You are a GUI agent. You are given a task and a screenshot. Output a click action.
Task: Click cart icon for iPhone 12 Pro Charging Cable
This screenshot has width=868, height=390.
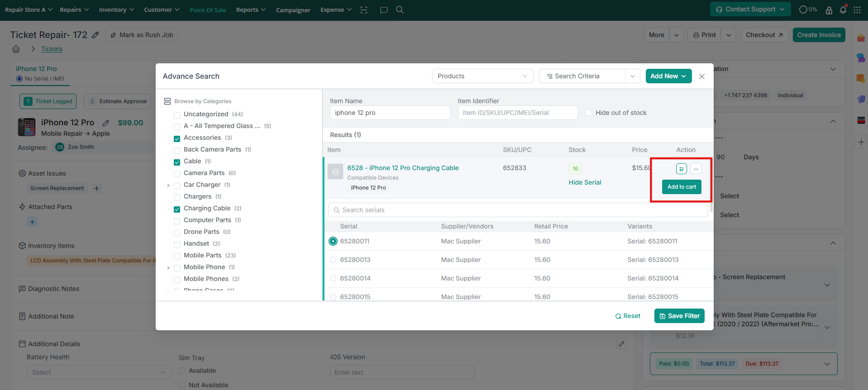pyautogui.click(x=682, y=169)
